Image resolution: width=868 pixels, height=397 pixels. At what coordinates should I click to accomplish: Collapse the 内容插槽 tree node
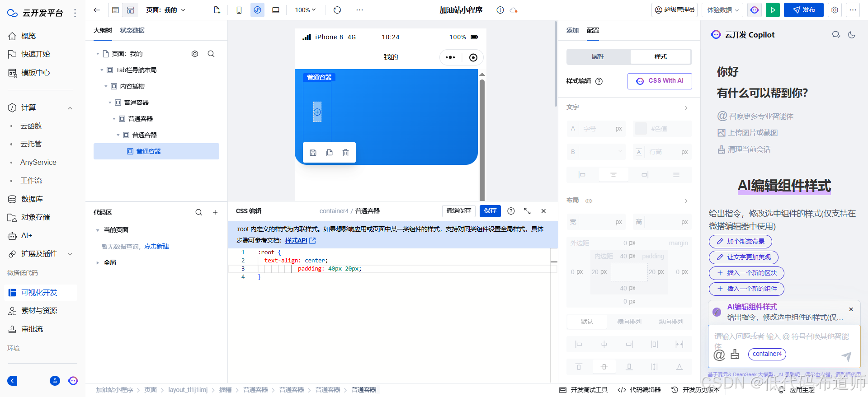(106, 86)
